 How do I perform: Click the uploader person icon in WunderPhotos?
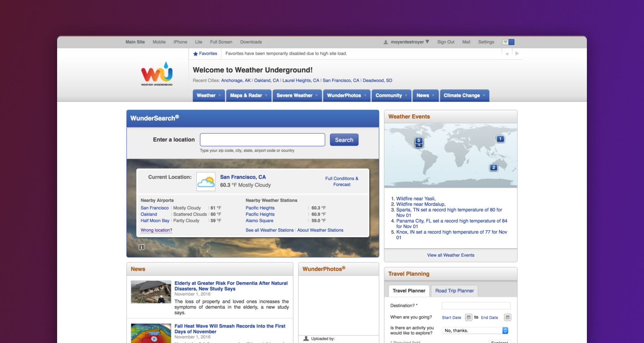306,338
